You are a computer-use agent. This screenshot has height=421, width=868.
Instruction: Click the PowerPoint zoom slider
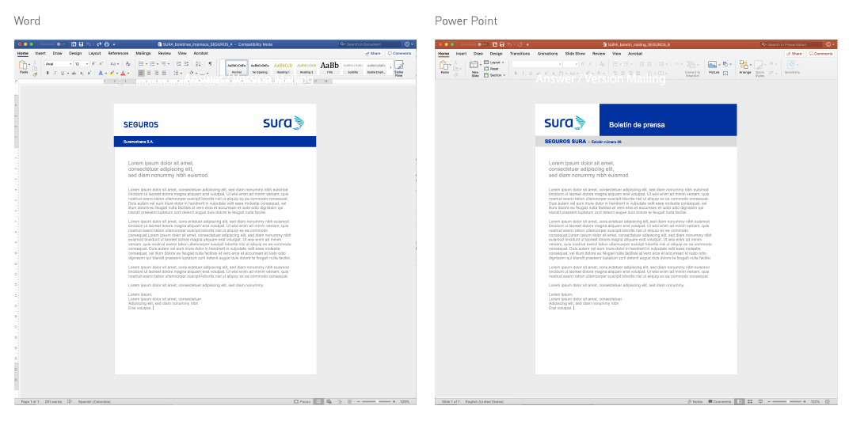[788, 402]
